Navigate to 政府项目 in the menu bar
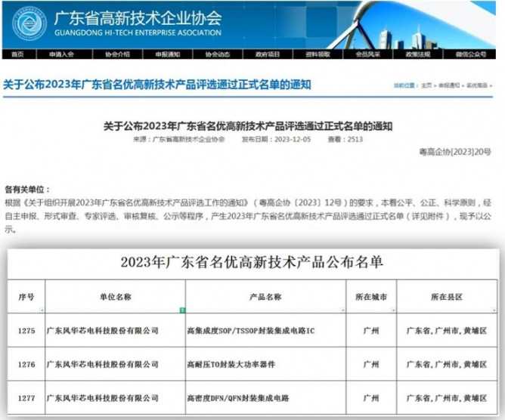Screen dimensions: 505x420 pos(268,54)
